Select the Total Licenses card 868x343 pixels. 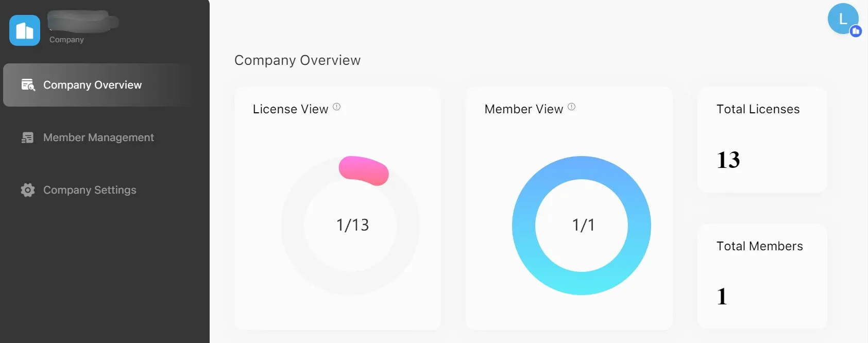(762, 140)
